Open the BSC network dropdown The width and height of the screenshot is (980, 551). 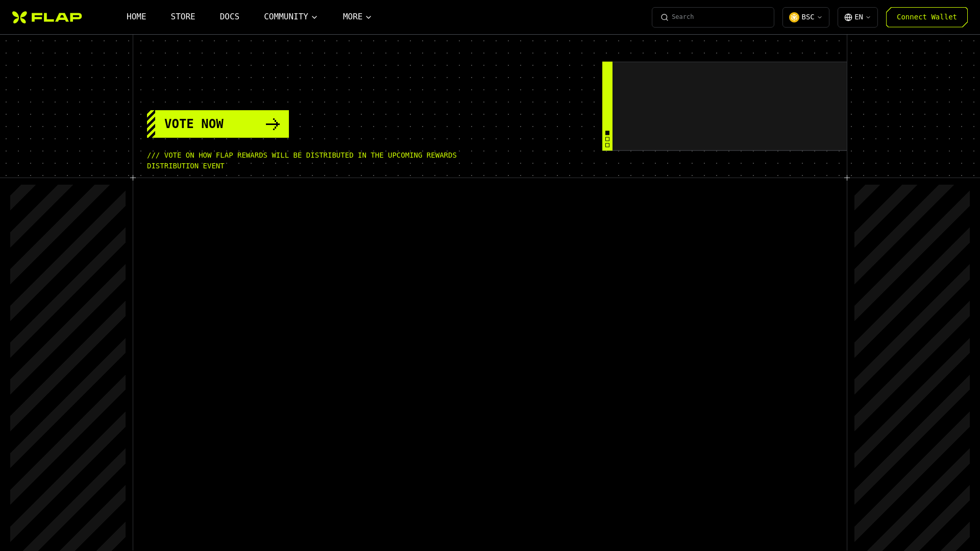coord(805,17)
